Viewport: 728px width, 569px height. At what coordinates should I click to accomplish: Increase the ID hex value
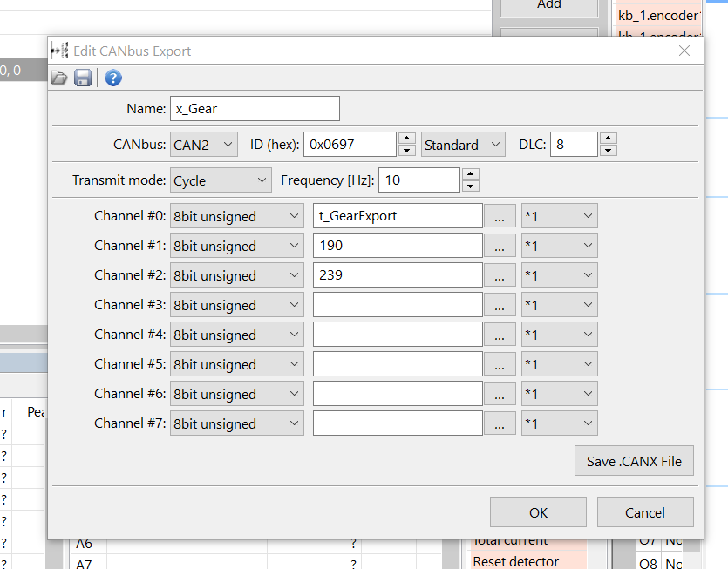[407, 139]
